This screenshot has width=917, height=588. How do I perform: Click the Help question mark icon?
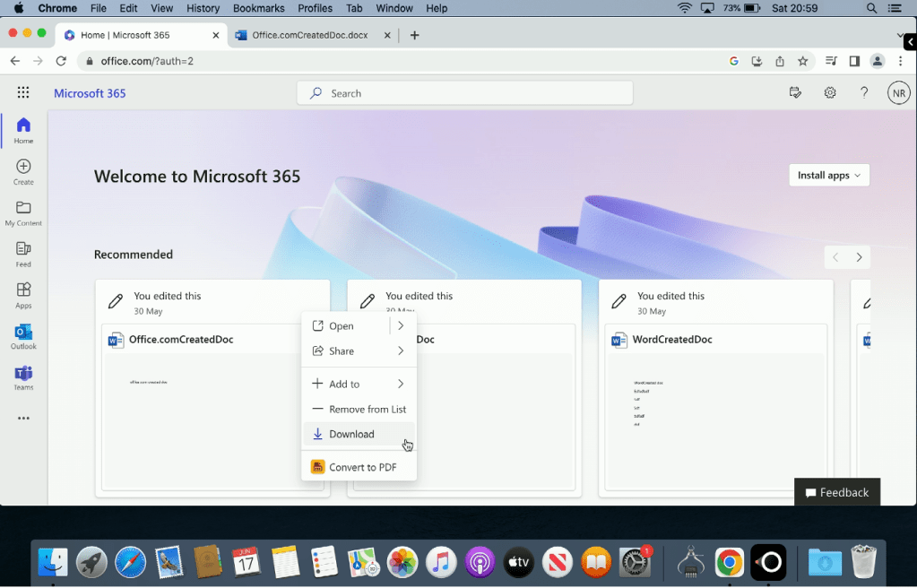(864, 92)
